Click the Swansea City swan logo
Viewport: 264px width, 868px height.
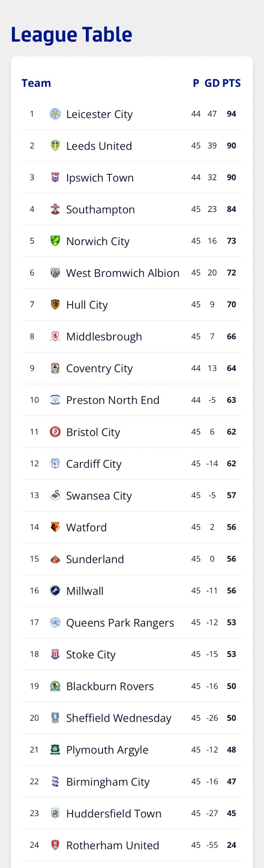pos(55,495)
